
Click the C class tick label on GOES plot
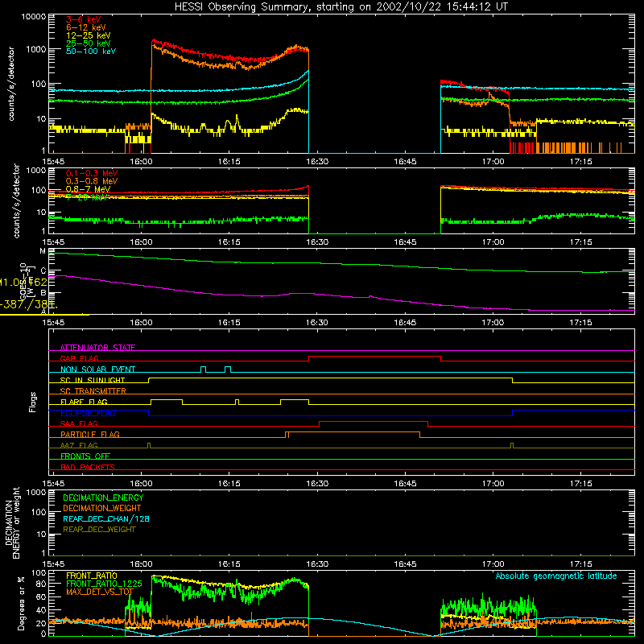(x=43, y=271)
